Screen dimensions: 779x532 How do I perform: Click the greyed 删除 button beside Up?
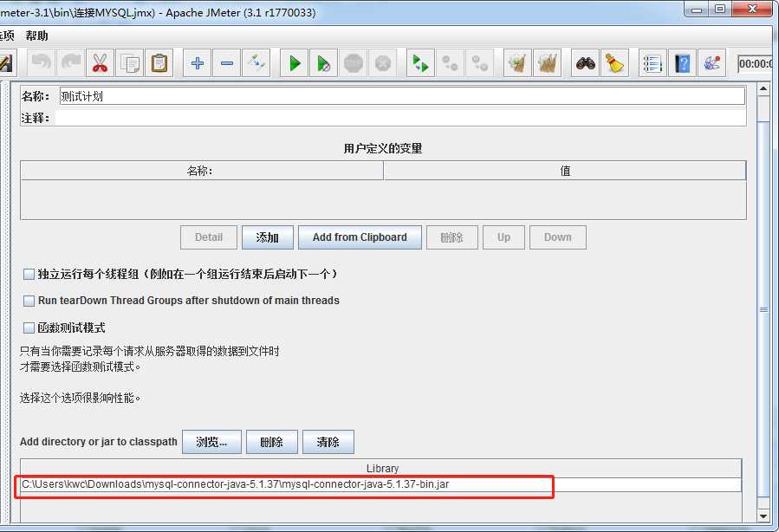[451, 237]
